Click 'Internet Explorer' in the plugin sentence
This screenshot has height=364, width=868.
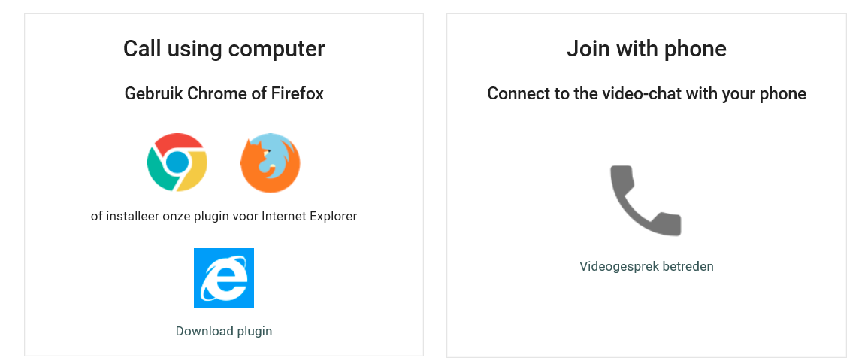point(309,217)
